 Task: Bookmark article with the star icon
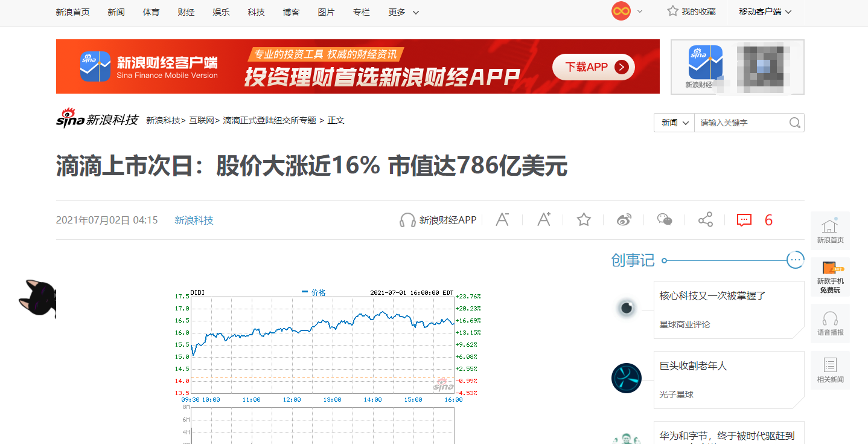click(x=584, y=219)
